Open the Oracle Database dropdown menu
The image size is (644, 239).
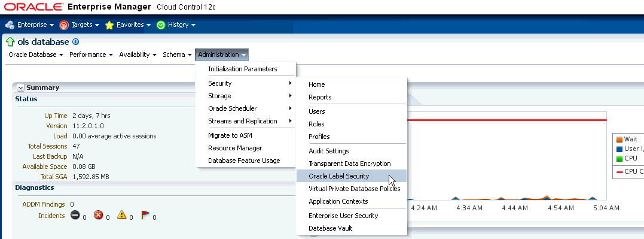click(x=36, y=55)
